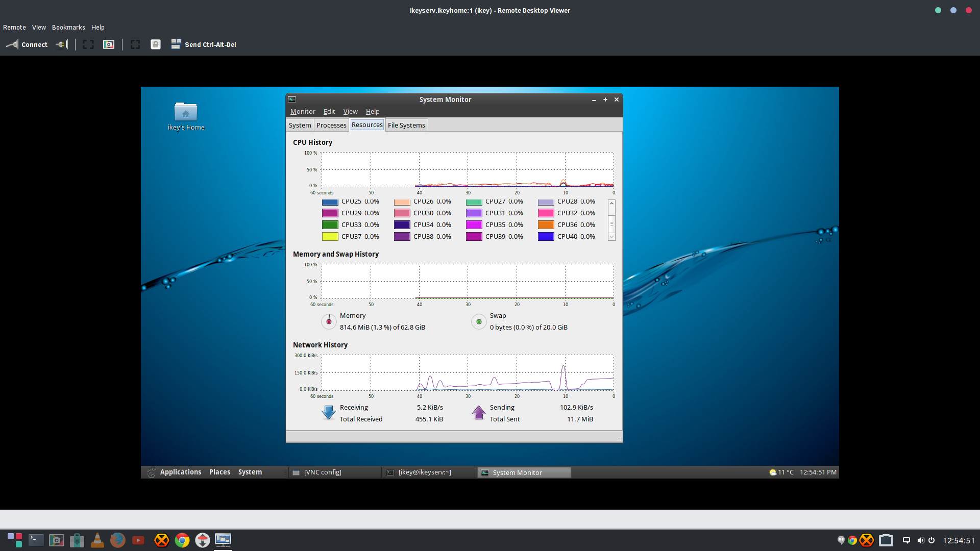Click Hangouts quote icon in system tray
Viewport: 980px width, 551px height.
pos(841,540)
